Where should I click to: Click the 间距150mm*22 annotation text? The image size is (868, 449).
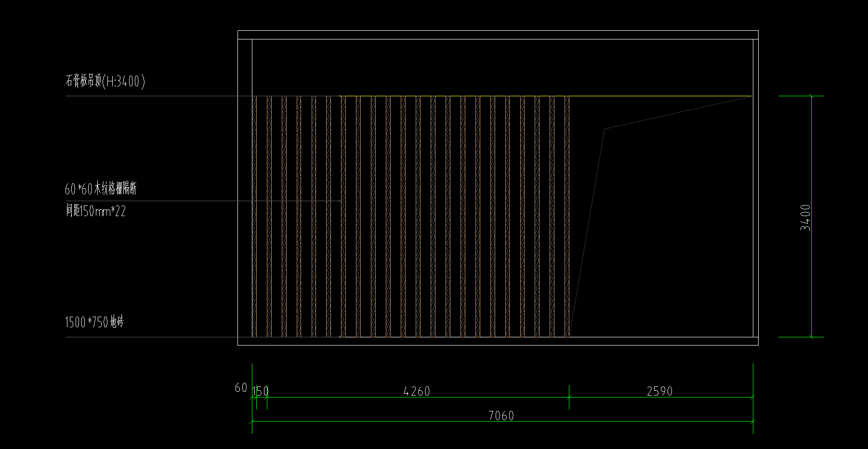tap(95, 211)
